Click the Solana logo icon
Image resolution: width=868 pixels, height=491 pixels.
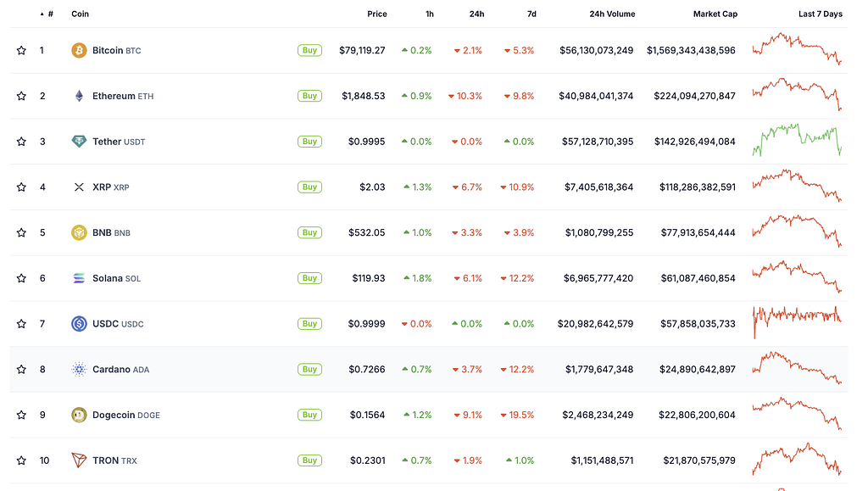click(79, 278)
